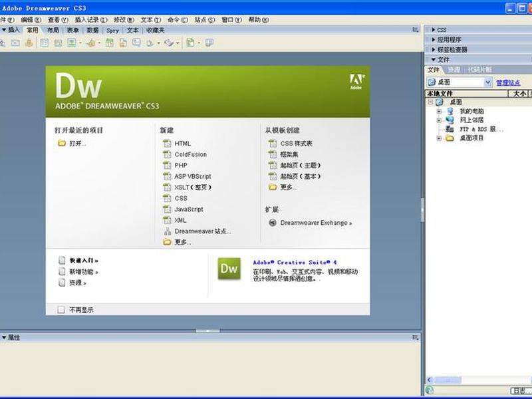Create a new Dreamweaver 站点
The width and height of the screenshot is (532, 399).
(197, 231)
